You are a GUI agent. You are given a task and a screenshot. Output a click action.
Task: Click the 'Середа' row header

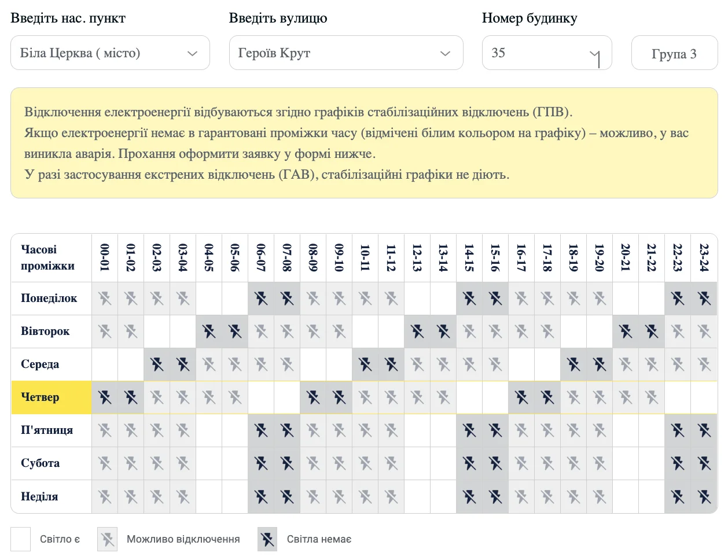pyautogui.click(x=52, y=364)
